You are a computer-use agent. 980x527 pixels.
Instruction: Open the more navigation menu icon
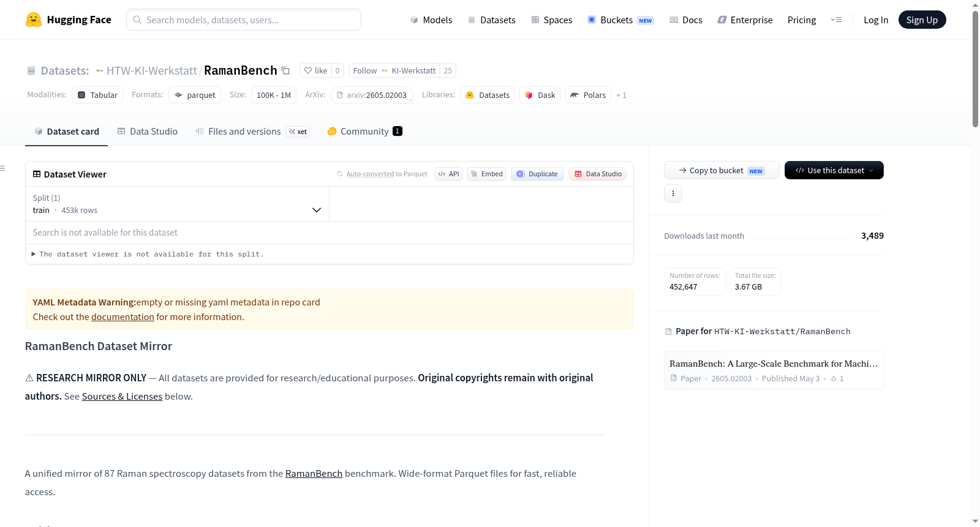836,20
